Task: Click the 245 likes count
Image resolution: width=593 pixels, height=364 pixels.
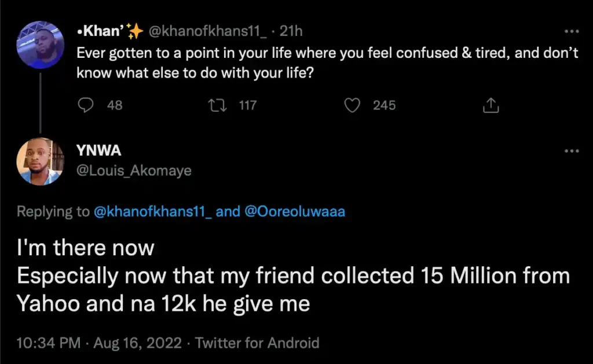Action: coord(384,105)
